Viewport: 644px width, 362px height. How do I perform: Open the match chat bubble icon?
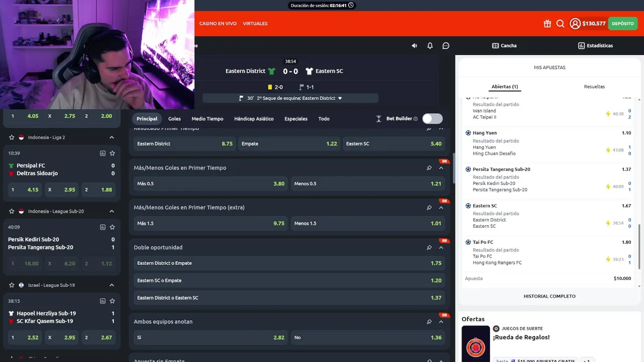click(x=446, y=46)
